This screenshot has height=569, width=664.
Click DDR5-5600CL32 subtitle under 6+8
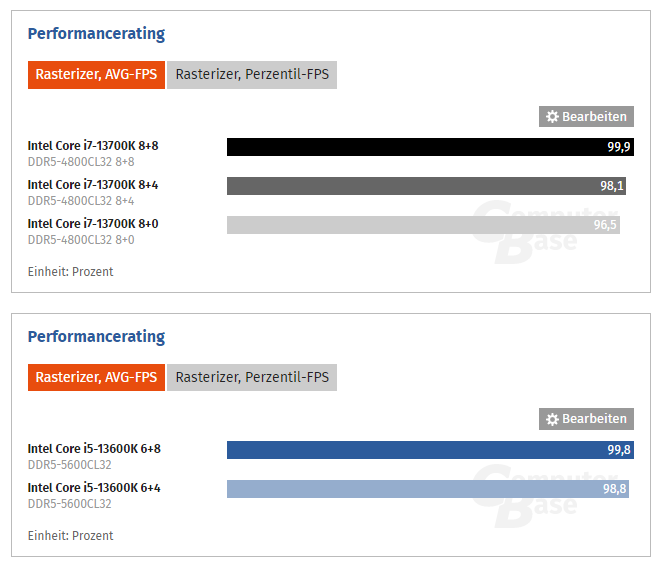(x=69, y=465)
